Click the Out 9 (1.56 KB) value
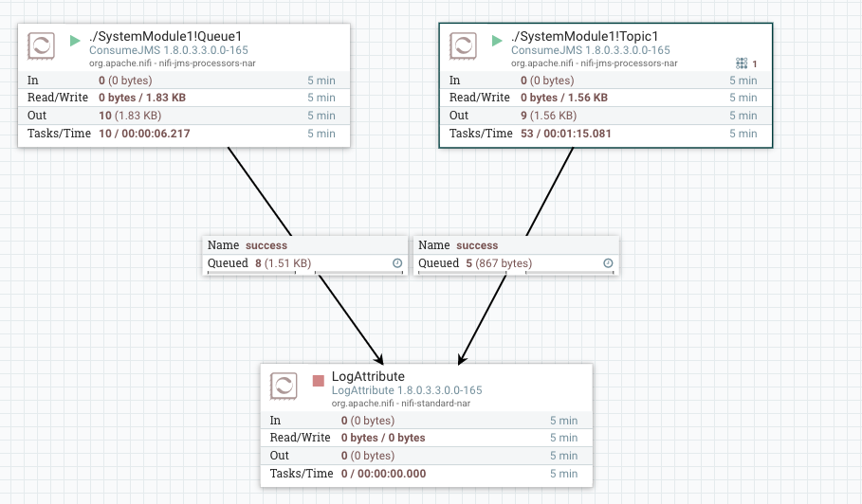 click(549, 116)
